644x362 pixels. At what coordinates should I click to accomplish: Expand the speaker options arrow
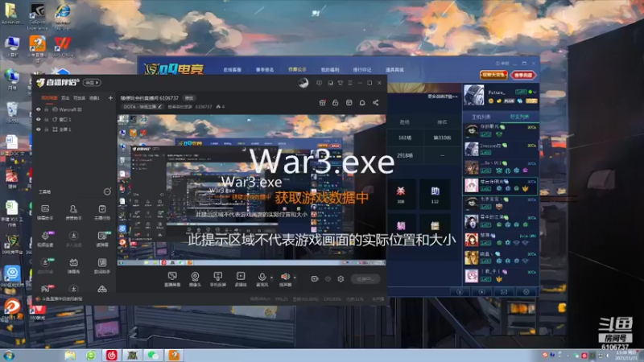(295, 278)
